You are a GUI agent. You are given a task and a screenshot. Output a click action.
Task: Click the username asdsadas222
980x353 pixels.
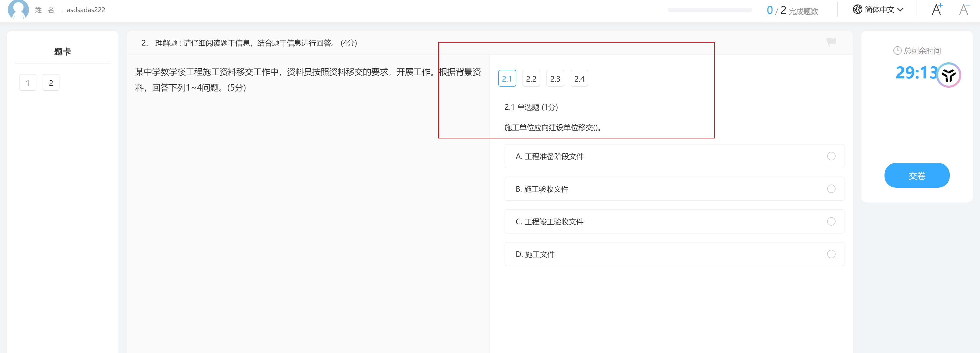pos(86,10)
